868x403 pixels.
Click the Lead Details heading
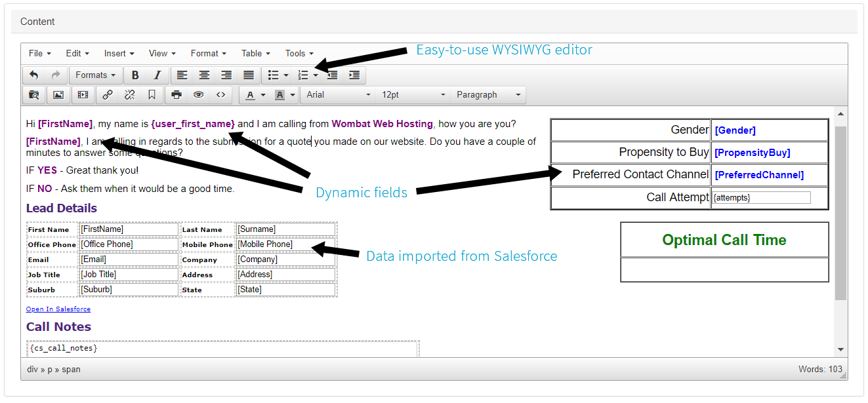62,208
